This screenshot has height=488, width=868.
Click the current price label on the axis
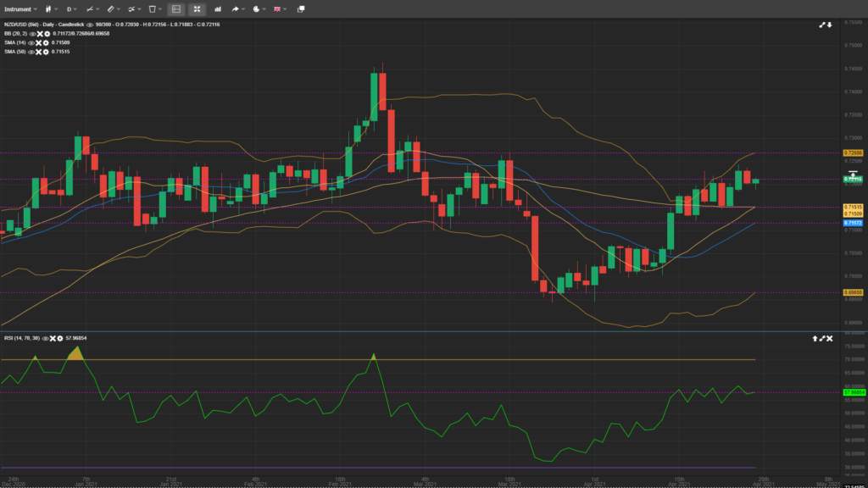[x=853, y=179]
